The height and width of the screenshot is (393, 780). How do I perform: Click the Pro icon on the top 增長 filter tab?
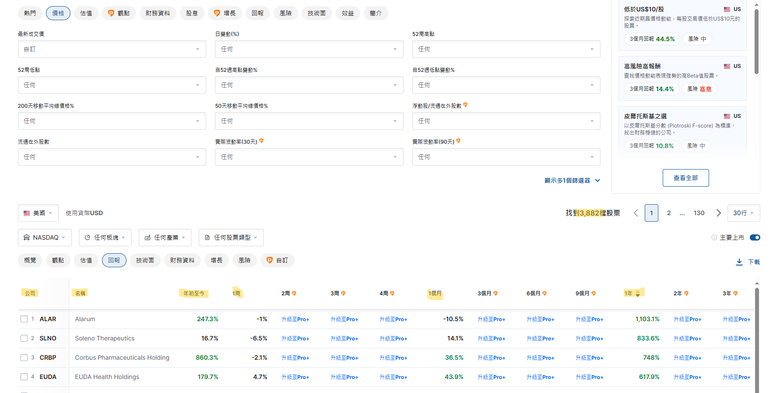tap(217, 13)
